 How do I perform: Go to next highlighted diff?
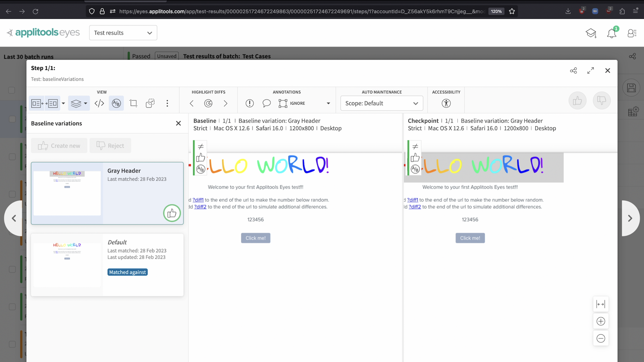pyautogui.click(x=225, y=103)
